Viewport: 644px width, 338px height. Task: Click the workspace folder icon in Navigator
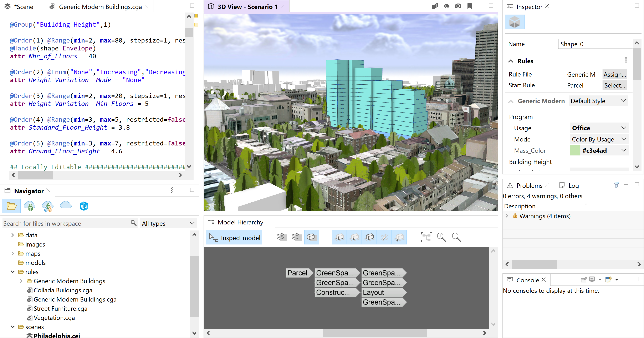point(11,206)
